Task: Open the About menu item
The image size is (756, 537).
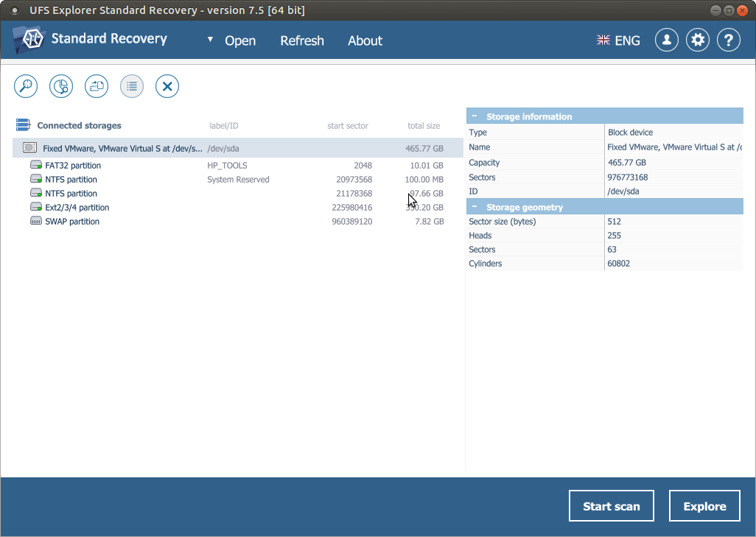Action: pyautogui.click(x=365, y=41)
